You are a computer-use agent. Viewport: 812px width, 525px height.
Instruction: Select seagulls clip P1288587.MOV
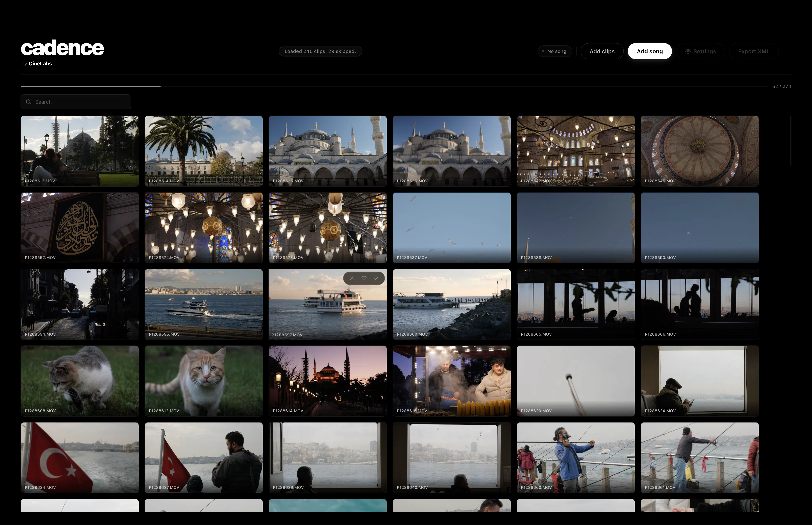[x=452, y=228]
